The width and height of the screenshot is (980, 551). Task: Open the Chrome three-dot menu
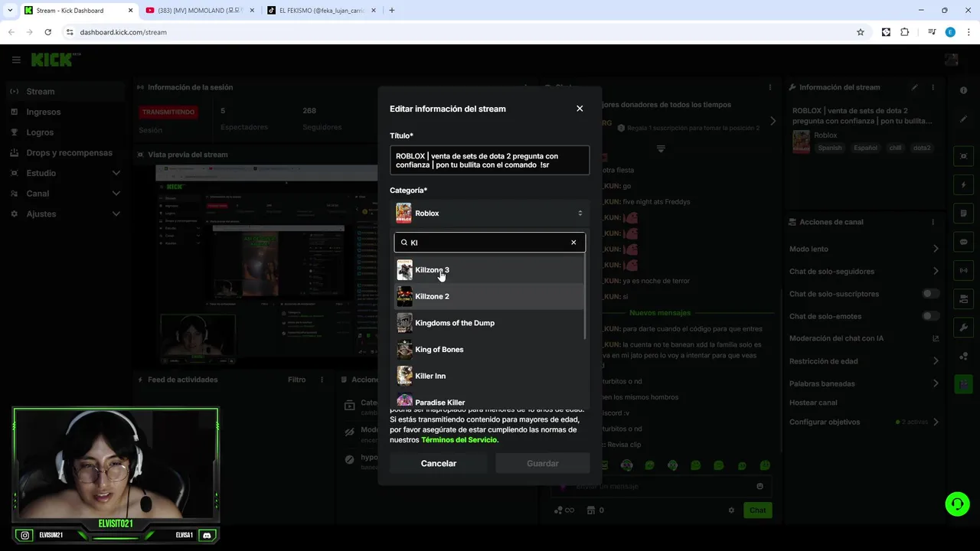[967, 32]
